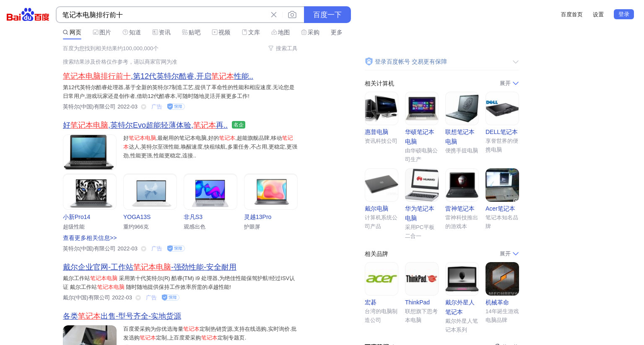Open 搜索工具 filter options
This screenshot has height=345, width=644.
click(x=283, y=48)
